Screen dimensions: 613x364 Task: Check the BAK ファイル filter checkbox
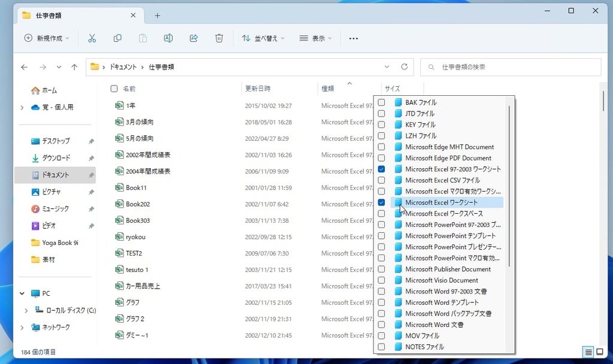[x=381, y=102]
